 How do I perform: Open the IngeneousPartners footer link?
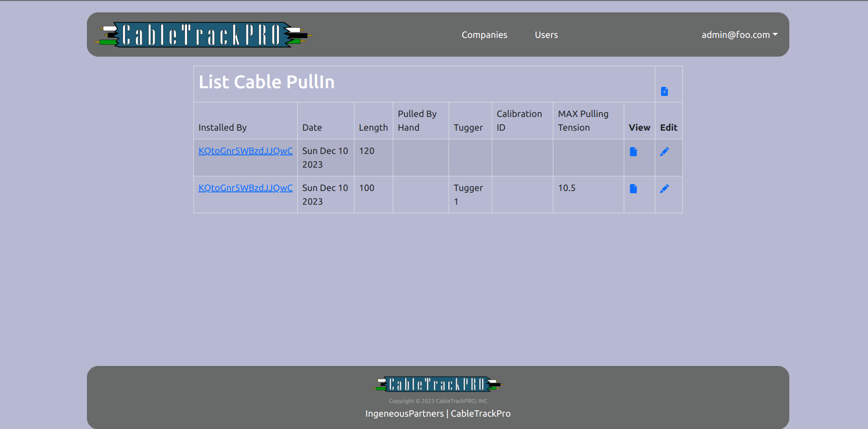click(404, 413)
